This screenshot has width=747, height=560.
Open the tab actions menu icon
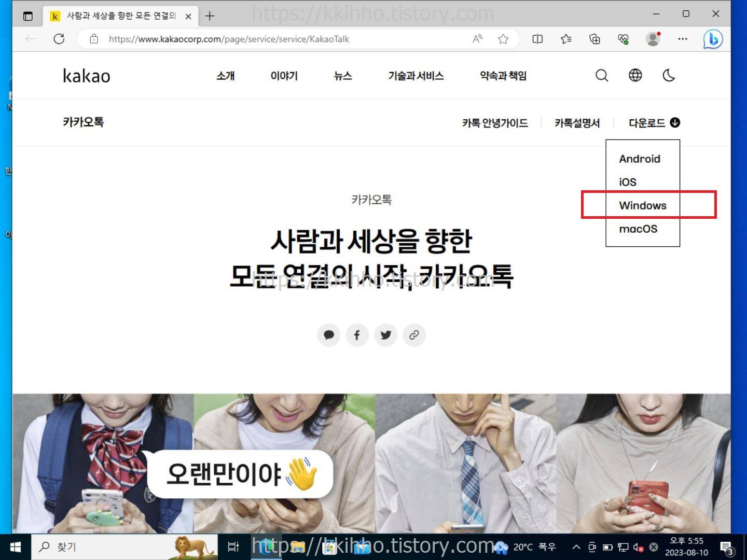pyautogui.click(x=28, y=16)
